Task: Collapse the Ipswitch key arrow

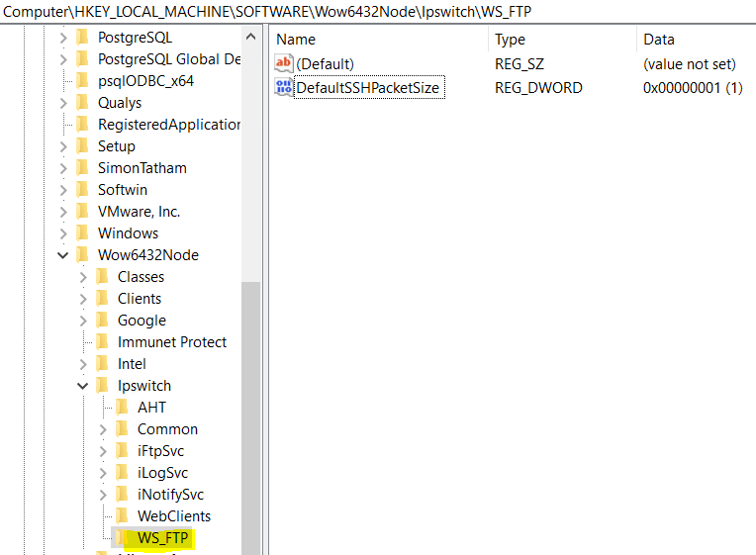Action: click(x=83, y=386)
